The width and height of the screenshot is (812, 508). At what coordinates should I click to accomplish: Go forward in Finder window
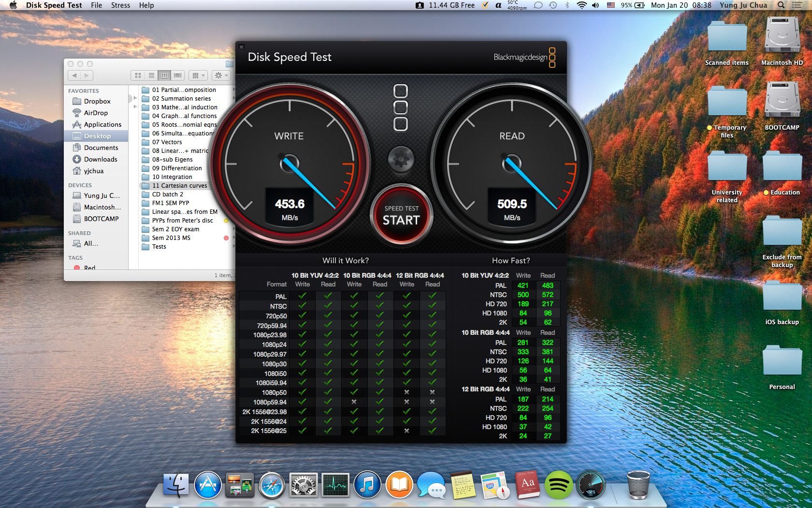click(87, 75)
